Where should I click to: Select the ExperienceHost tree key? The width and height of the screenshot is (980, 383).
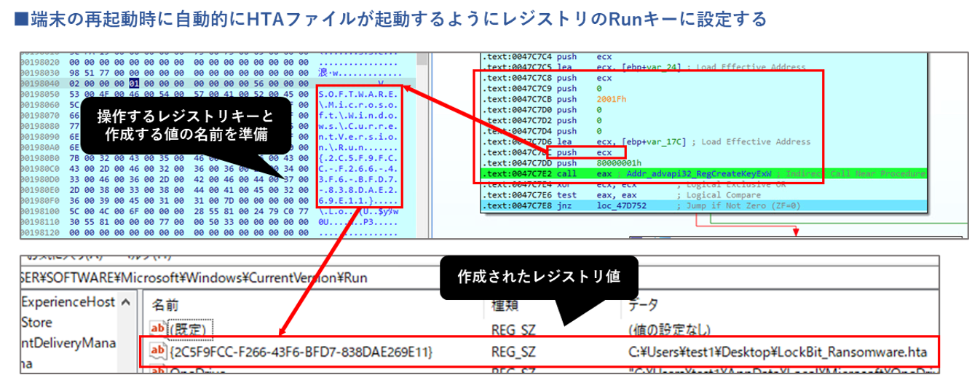tap(68, 301)
